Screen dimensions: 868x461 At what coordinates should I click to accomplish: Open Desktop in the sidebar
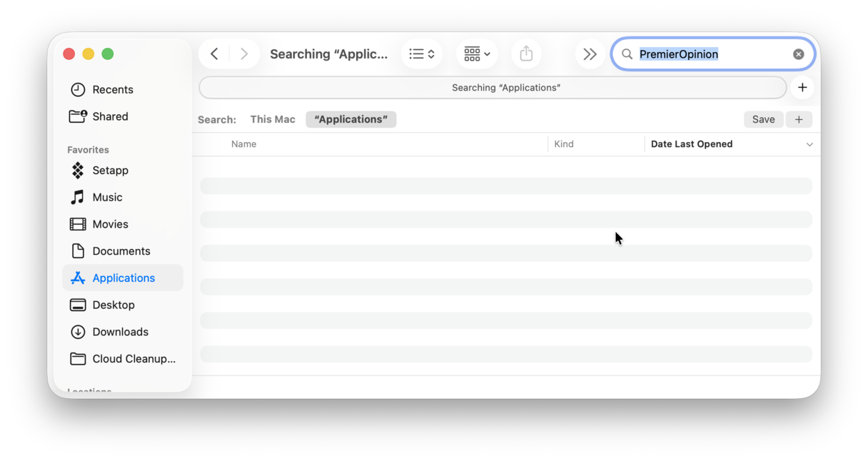coord(123,305)
